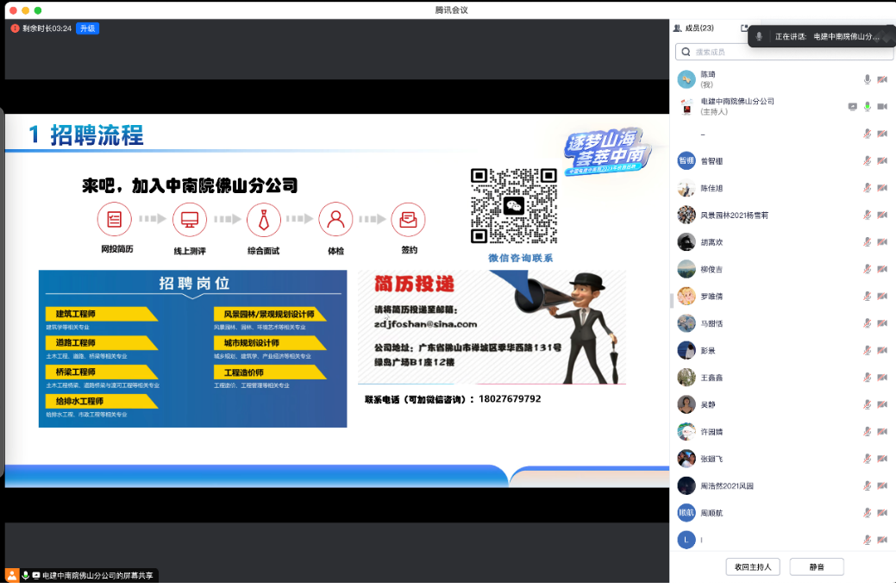Click the red warning icon beside 剩余时长
896x588 pixels.
pos(15,28)
